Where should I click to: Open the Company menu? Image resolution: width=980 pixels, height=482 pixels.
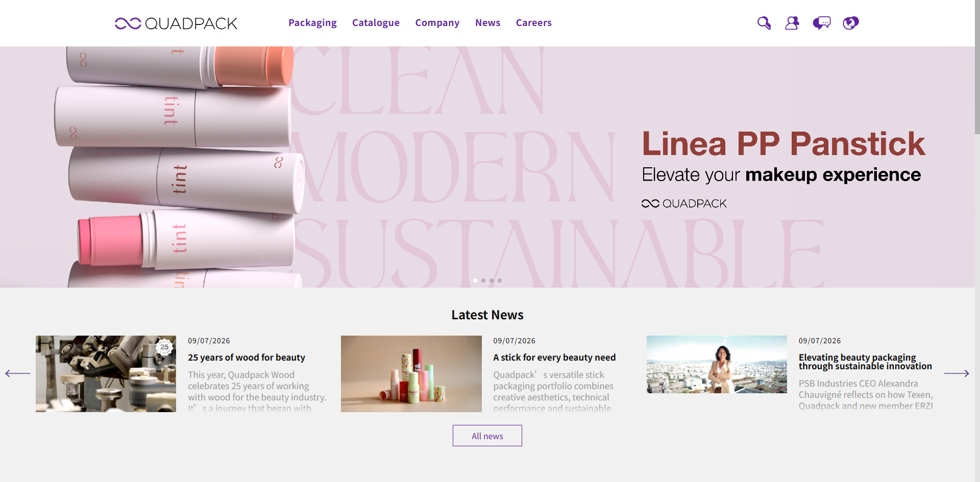(437, 23)
